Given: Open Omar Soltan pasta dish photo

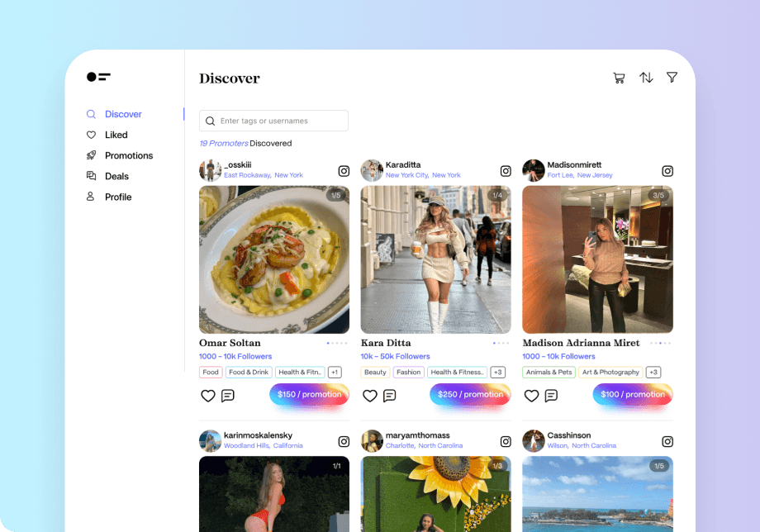Looking at the screenshot, I should [274, 259].
